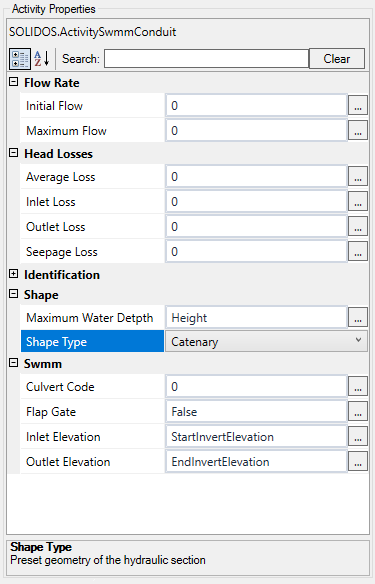Collapse the Swmm category
The image size is (375, 584).
(x=13, y=363)
